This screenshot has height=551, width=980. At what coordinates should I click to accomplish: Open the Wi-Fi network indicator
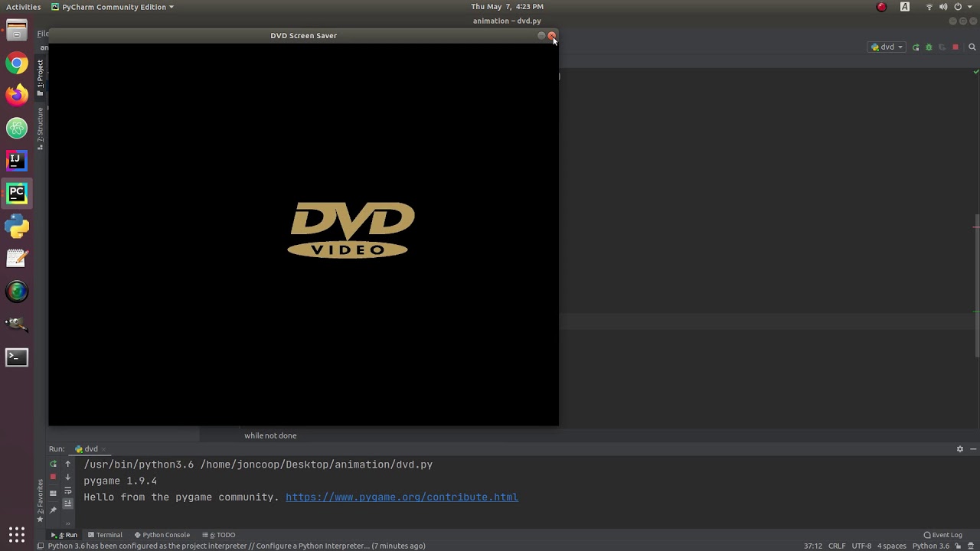(929, 7)
